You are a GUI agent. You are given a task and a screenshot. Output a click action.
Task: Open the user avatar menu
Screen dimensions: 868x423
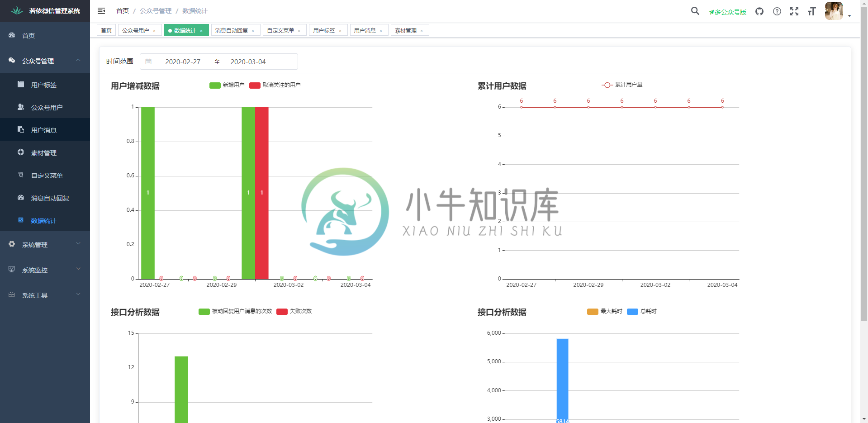[x=834, y=11]
